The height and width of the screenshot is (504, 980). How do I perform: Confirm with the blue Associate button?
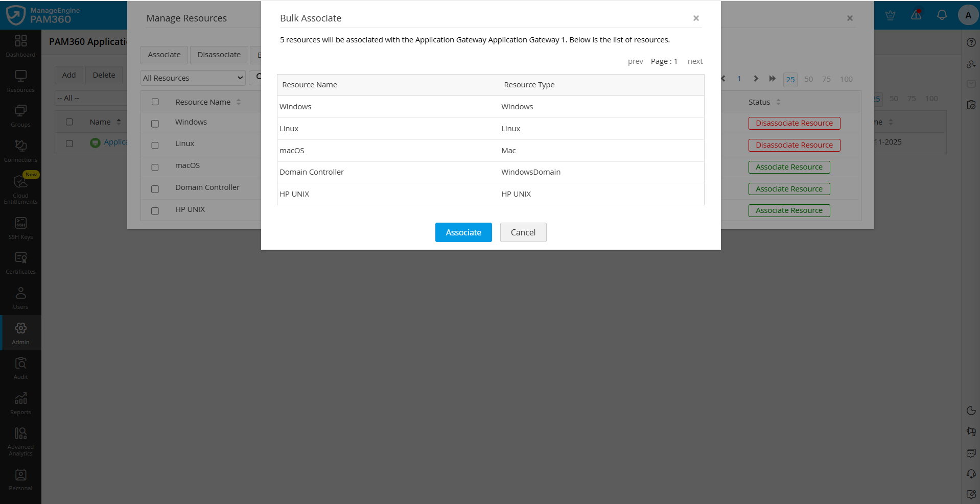coord(463,232)
